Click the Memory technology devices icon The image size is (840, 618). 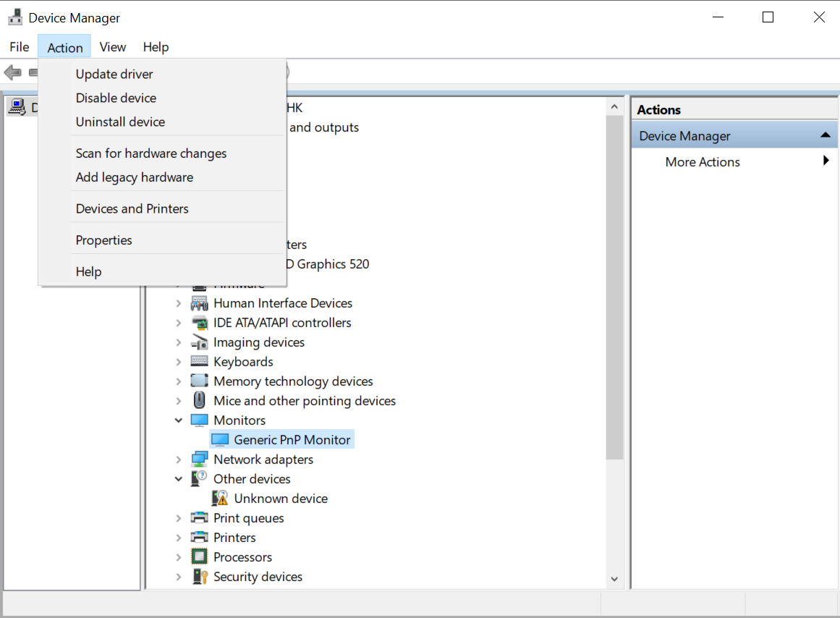click(198, 381)
